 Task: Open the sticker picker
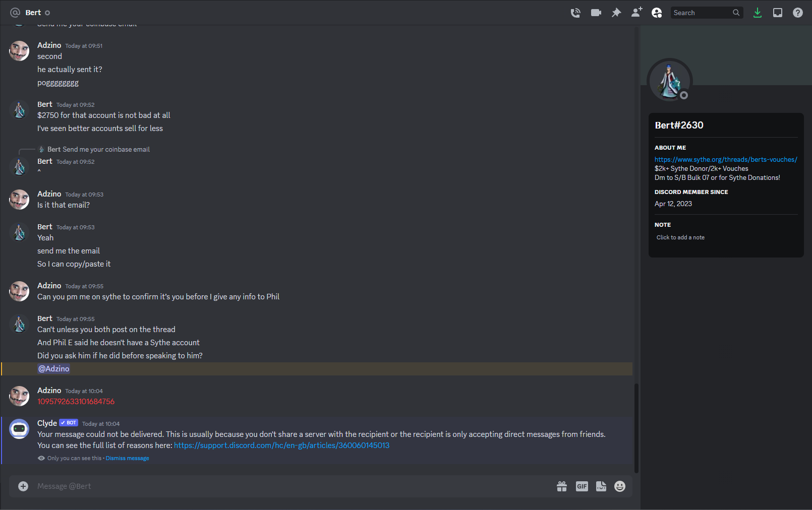601,486
